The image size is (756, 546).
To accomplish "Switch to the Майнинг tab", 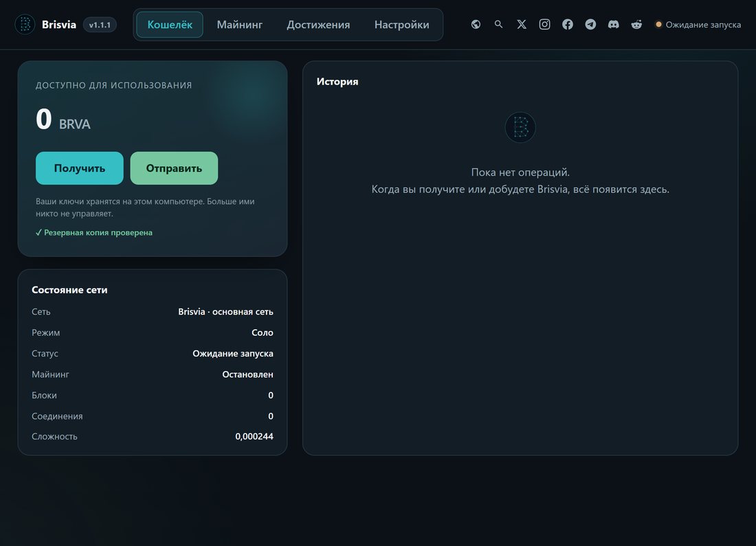I will pyautogui.click(x=240, y=25).
